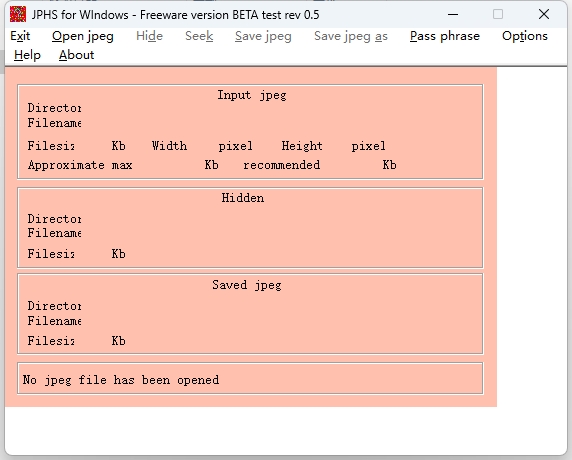Viewport: 572px width, 460px height.
Task: Select the Seek menu item
Action: click(x=199, y=36)
